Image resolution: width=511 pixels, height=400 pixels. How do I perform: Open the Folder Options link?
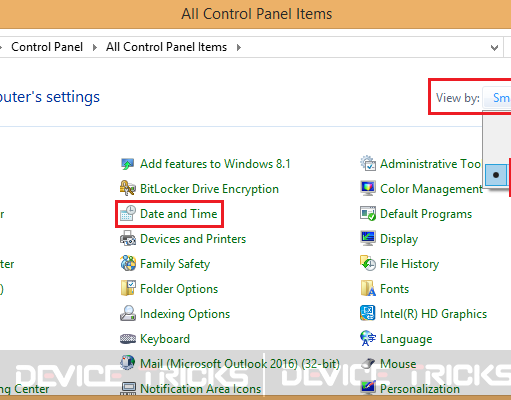(x=179, y=289)
